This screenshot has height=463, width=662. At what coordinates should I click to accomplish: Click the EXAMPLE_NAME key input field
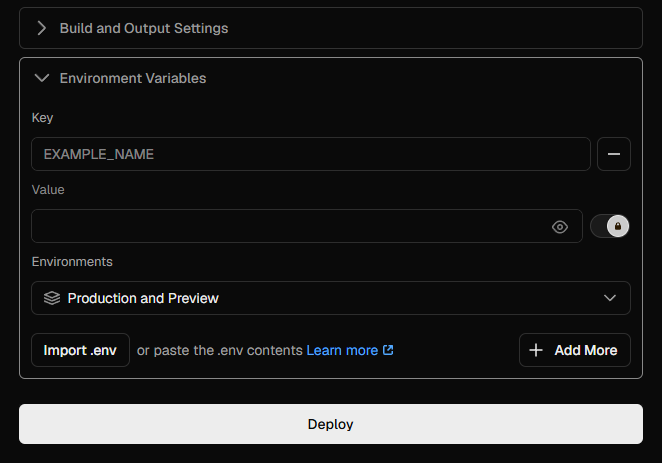(x=311, y=154)
